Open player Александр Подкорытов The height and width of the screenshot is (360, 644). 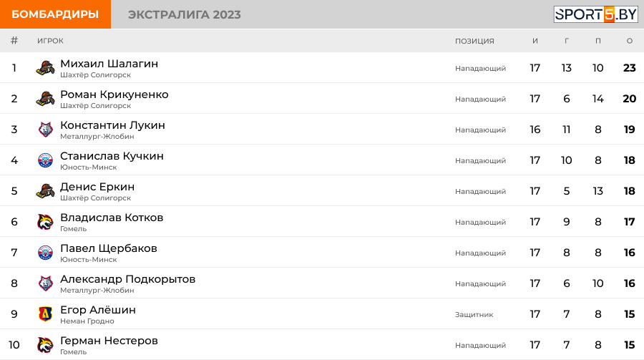pos(127,279)
